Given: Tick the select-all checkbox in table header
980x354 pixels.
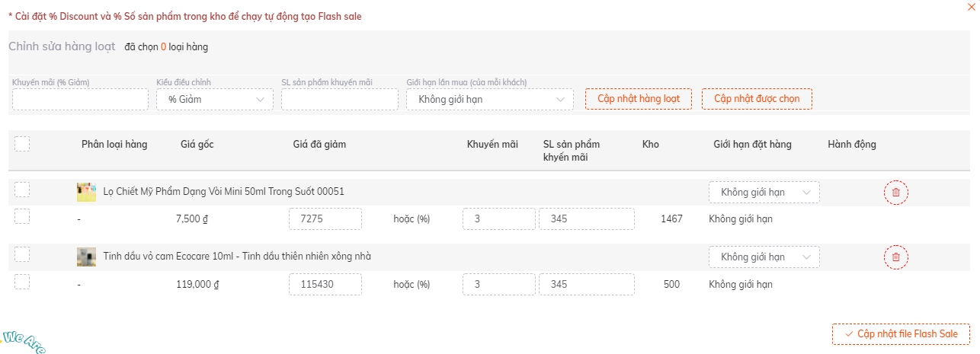Looking at the screenshot, I should tap(22, 144).
